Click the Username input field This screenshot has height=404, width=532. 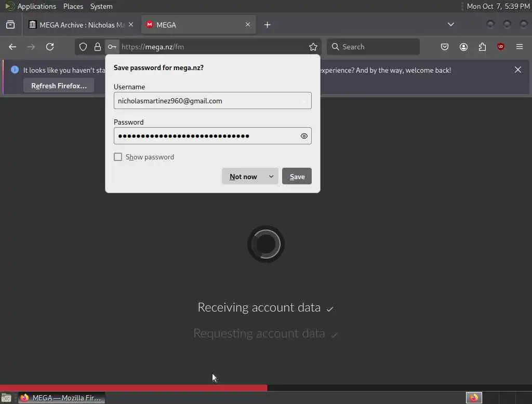point(212,101)
